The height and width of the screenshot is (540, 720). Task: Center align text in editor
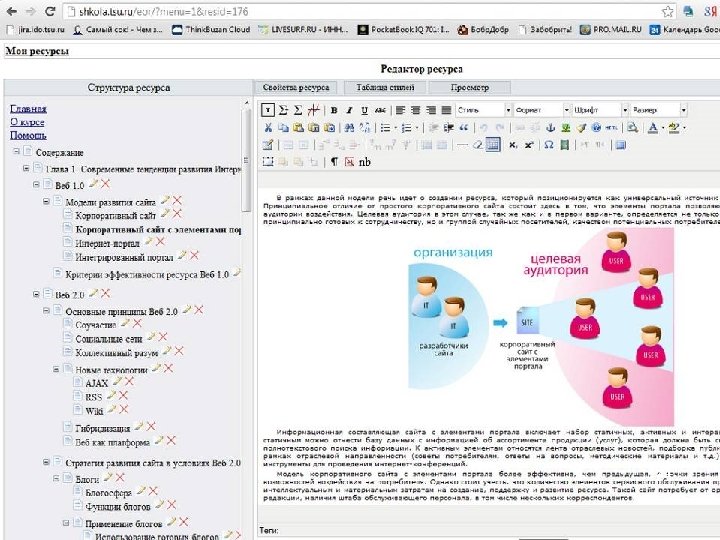(416, 110)
